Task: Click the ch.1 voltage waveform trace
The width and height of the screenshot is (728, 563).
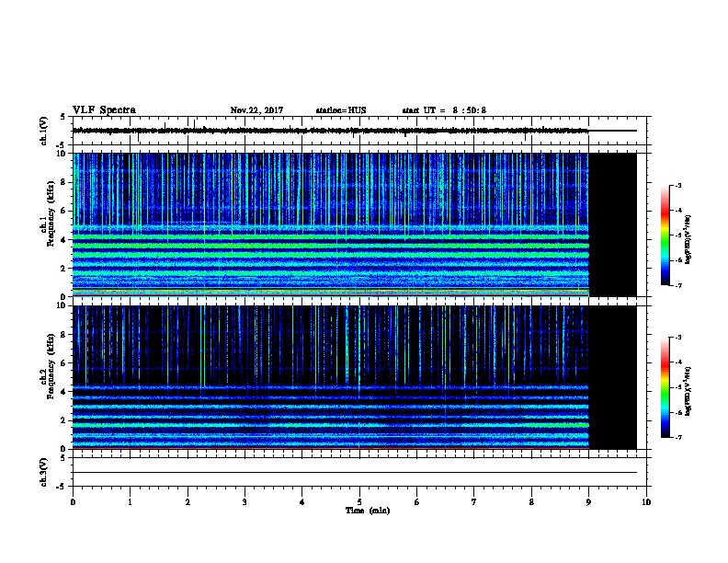Action: coord(331,131)
